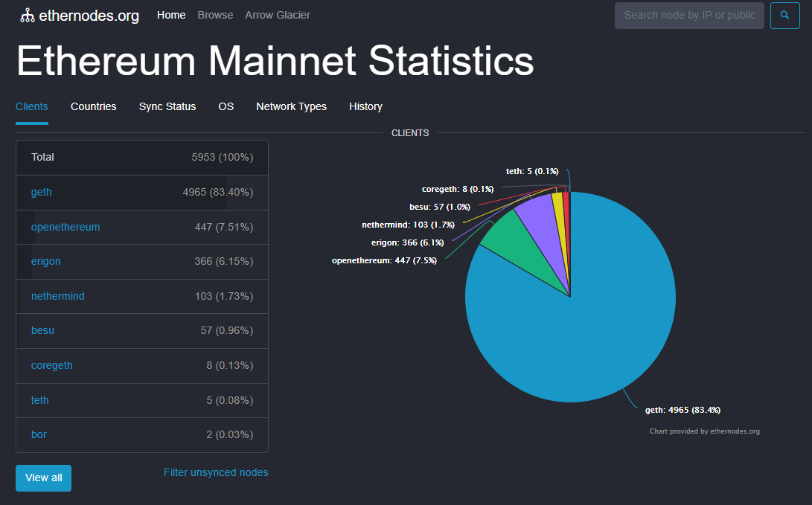This screenshot has height=505, width=812.
Task: Click the magnifier search button
Action: coord(784,16)
